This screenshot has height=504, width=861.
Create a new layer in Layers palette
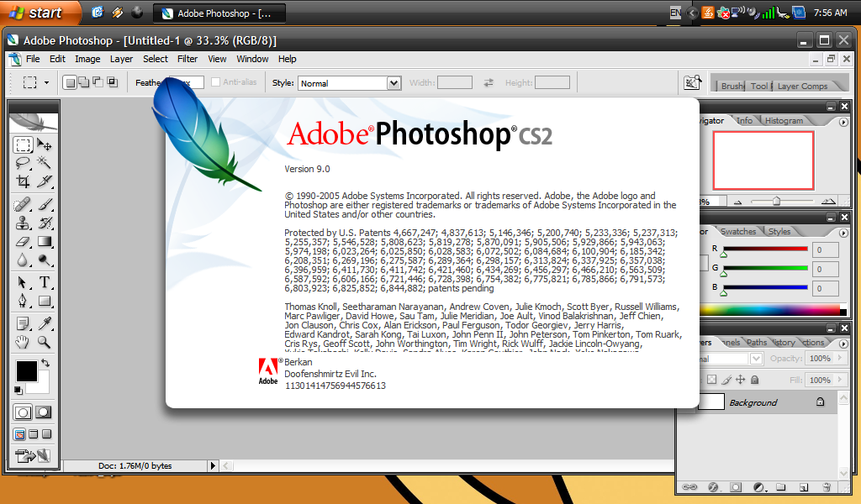[x=803, y=486]
